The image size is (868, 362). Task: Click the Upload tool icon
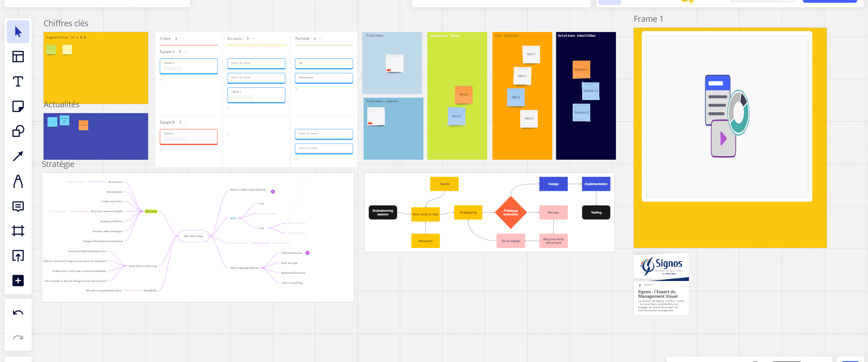click(18, 256)
